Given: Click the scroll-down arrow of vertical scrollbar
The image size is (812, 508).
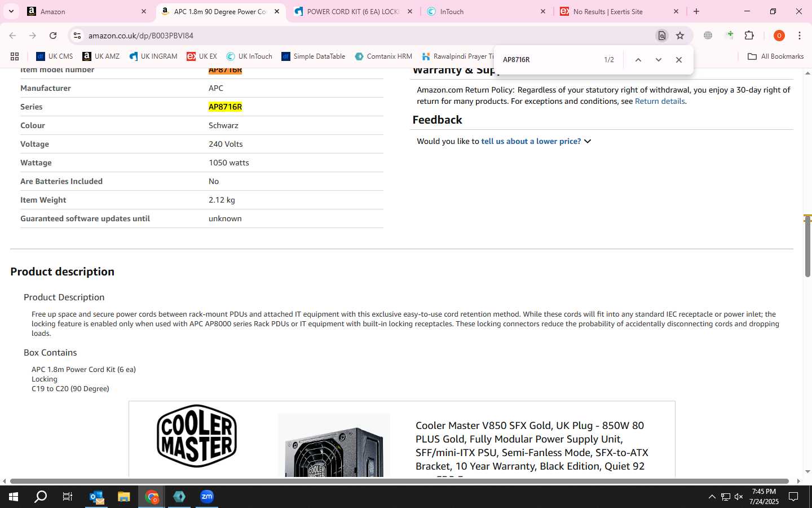Looking at the screenshot, I should pyautogui.click(x=807, y=472).
